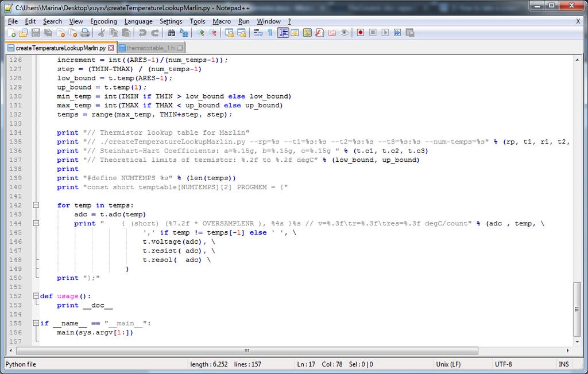Undo the last action via toolbar
Screen dimensions: 588x374
[142, 33]
